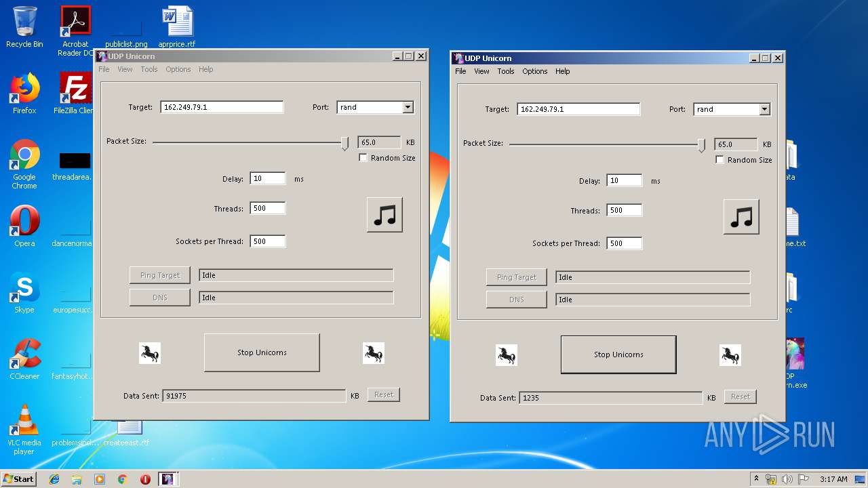The image size is (868, 488).
Task: Open Firefox desktop shortcut
Action: (x=24, y=94)
